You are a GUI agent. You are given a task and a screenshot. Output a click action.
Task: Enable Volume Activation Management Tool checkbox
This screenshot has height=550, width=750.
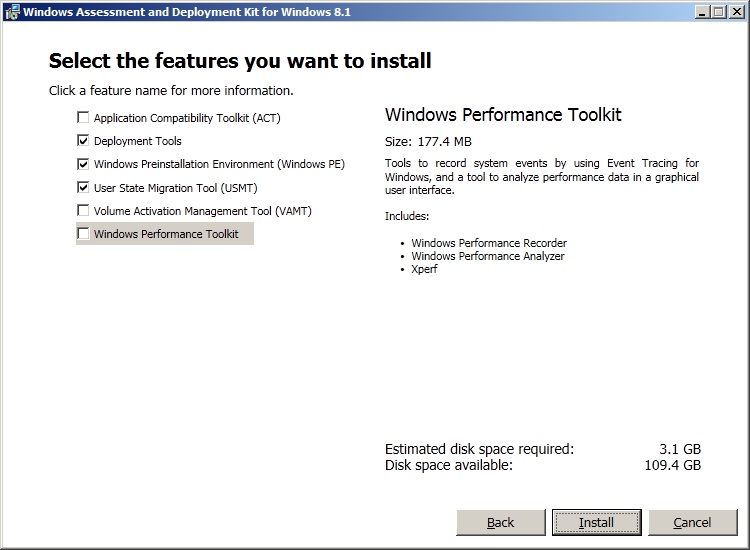(x=83, y=211)
